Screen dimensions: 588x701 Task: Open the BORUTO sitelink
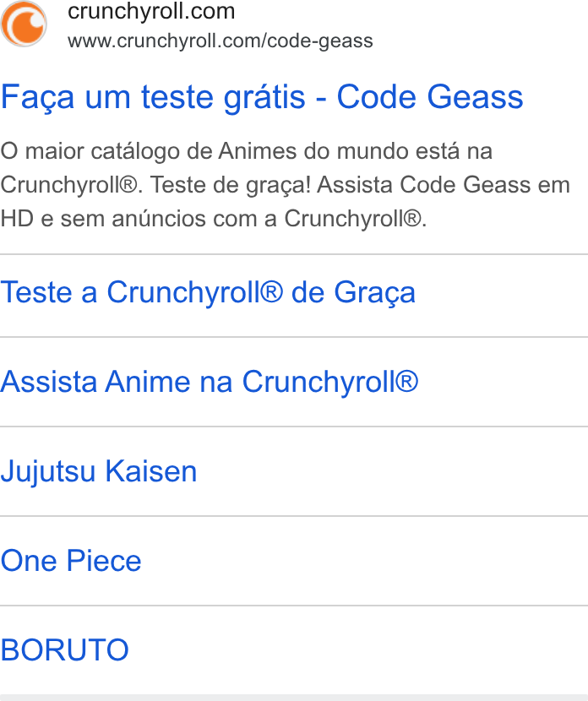point(64,650)
